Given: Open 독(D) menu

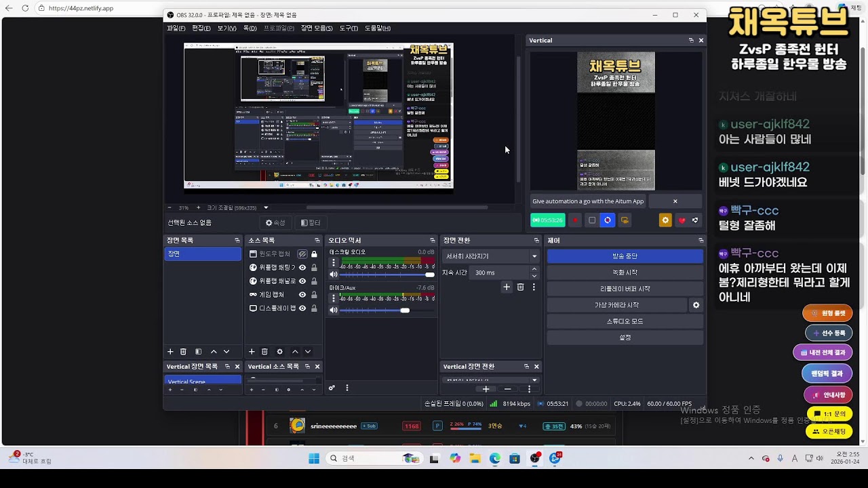Looking at the screenshot, I should [x=250, y=28].
